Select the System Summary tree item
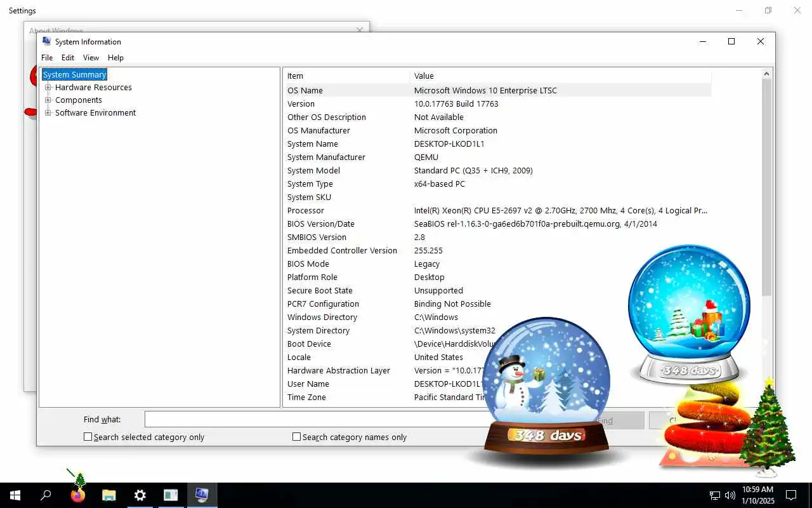 pyautogui.click(x=74, y=75)
